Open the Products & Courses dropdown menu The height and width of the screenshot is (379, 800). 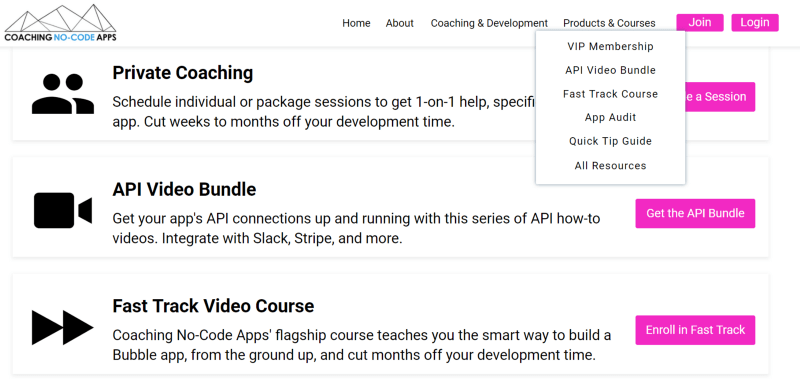[609, 23]
